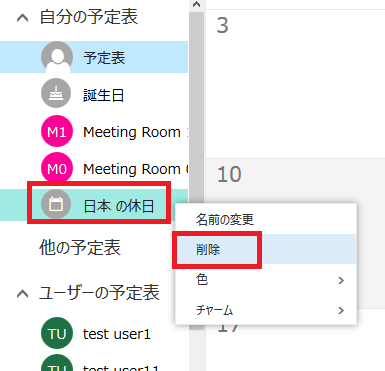
Task: Click the 他の予定表 heading
Action: click(x=80, y=247)
